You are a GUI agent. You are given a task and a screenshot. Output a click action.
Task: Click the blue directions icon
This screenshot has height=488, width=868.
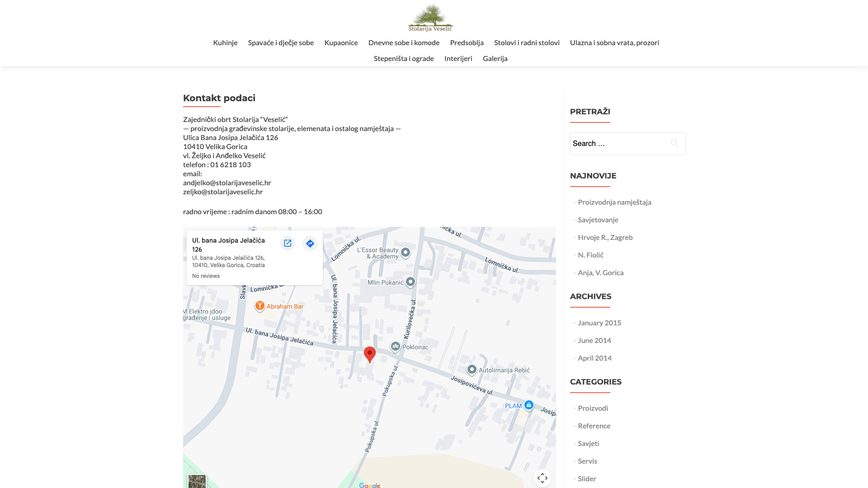coord(310,244)
